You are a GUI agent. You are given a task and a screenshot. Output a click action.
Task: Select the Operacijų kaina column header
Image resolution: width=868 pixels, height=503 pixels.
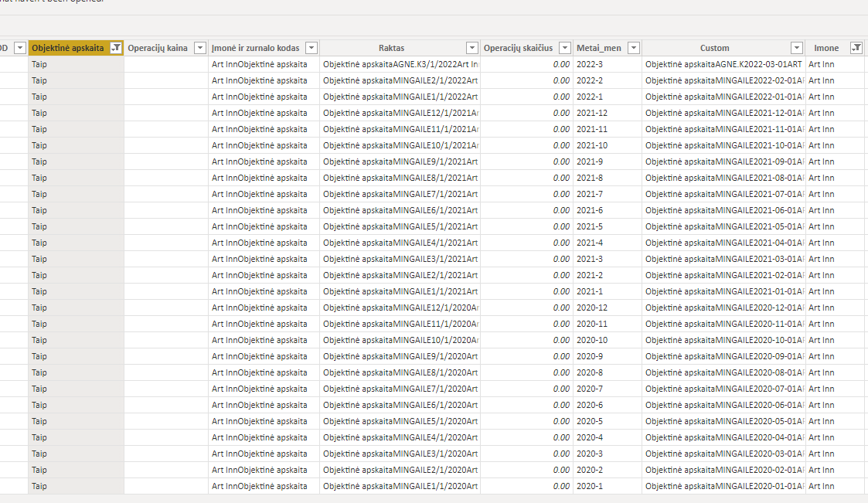coord(158,48)
